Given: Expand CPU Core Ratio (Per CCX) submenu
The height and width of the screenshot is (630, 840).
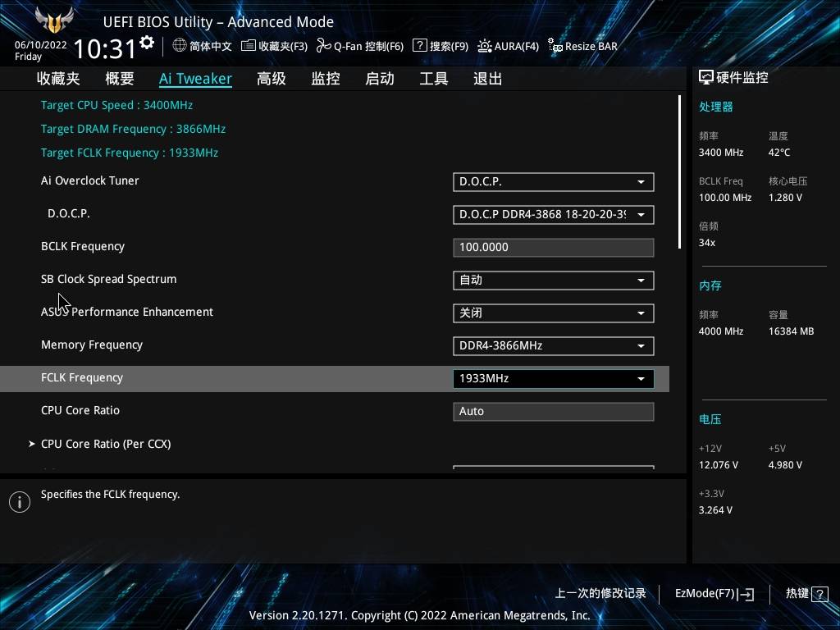Looking at the screenshot, I should click(x=106, y=444).
